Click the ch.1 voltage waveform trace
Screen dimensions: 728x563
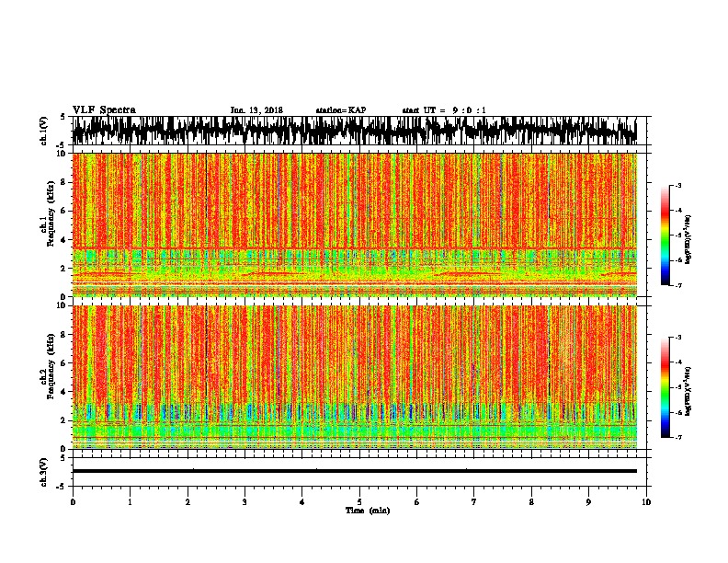[x=354, y=131]
